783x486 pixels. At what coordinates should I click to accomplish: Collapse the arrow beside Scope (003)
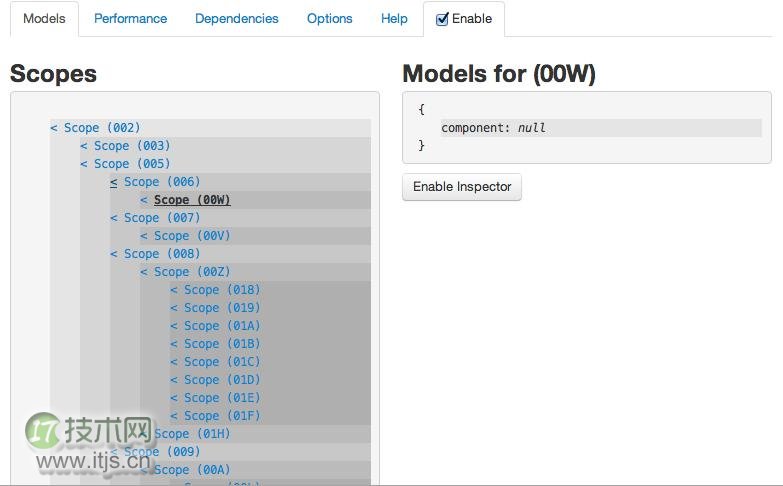tap(84, 146)
